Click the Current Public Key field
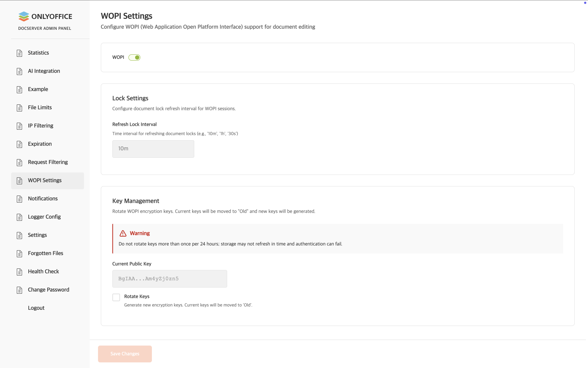588x368 pixels. click(169, 279)
